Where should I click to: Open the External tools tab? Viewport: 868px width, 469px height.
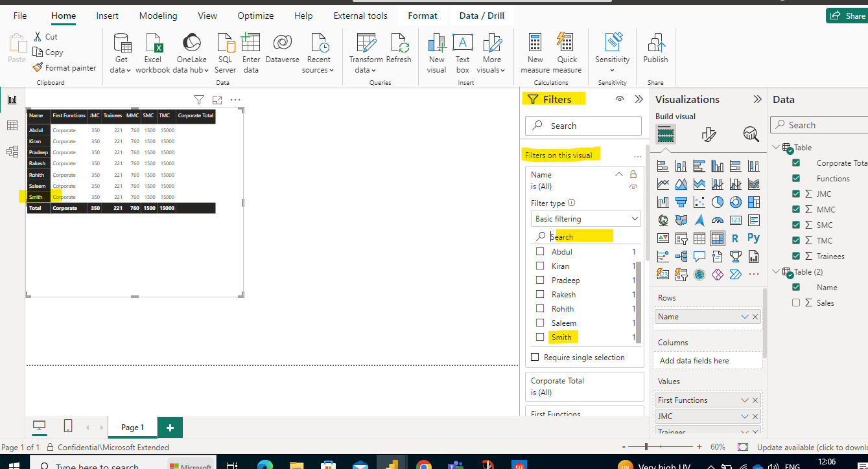click(360, 16)
